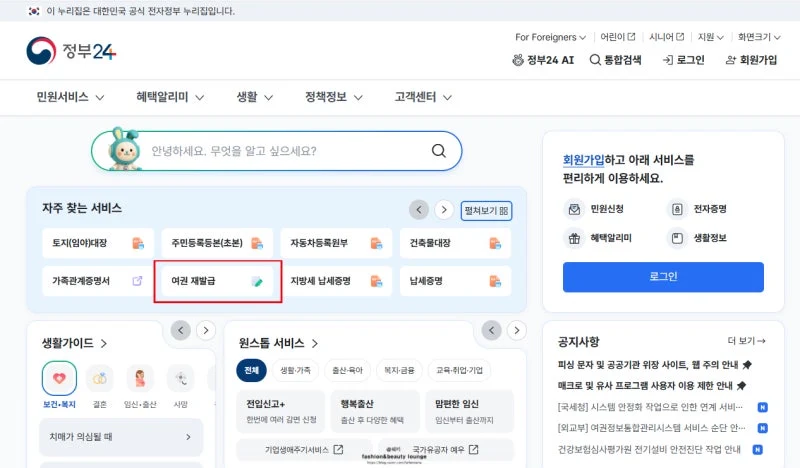The image size is (800, 468).
Task: Open the [국세청] 시스템 안정화 notice
Action: (x=651, y=407)
